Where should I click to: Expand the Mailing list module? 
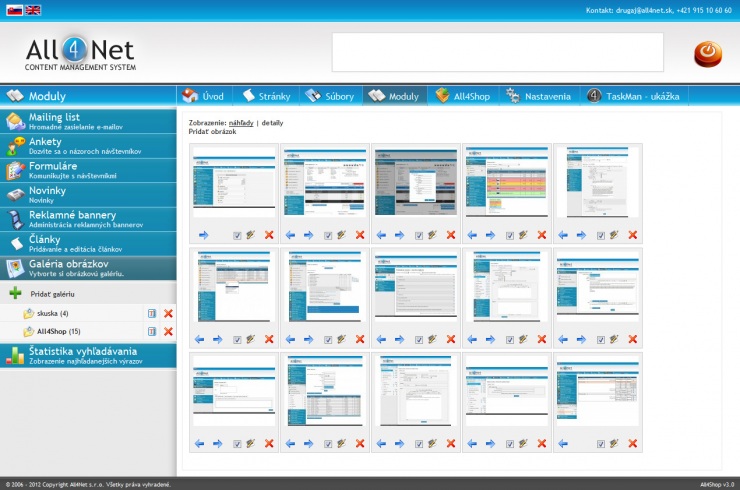pos(88,121)
